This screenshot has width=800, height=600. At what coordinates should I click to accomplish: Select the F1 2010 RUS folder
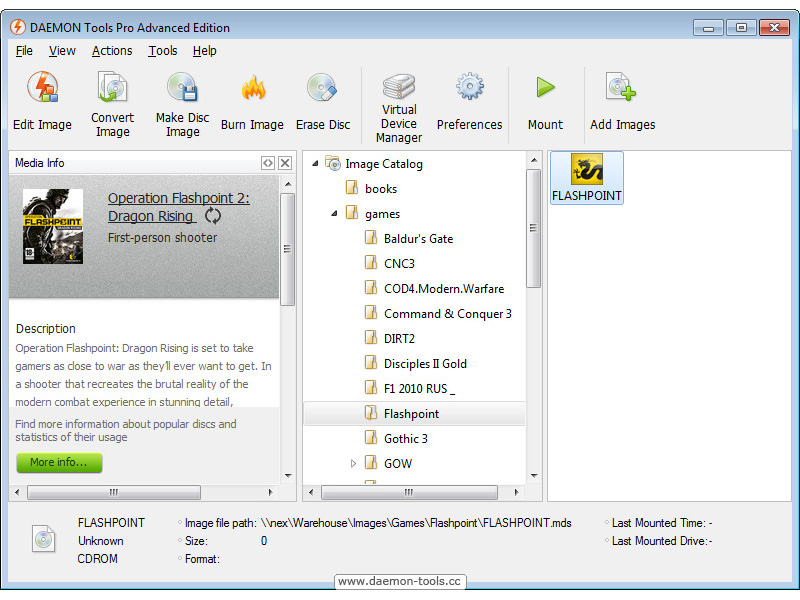coord(419,389)
